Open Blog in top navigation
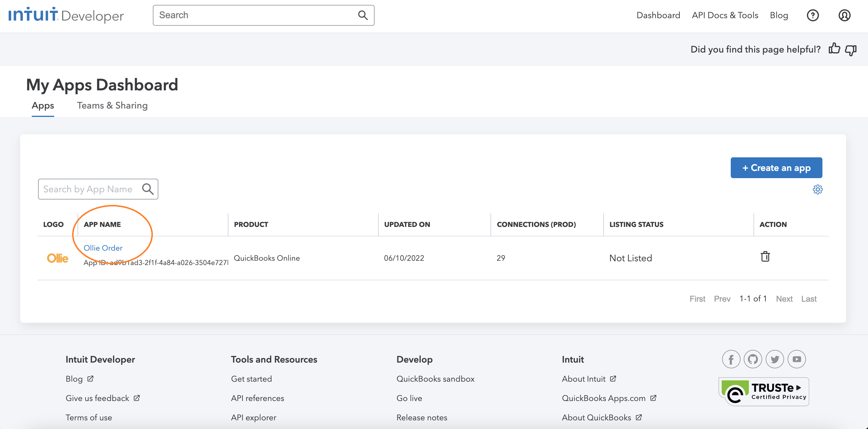Viewport: 868px width, 429px height. [x=779, y=15]
